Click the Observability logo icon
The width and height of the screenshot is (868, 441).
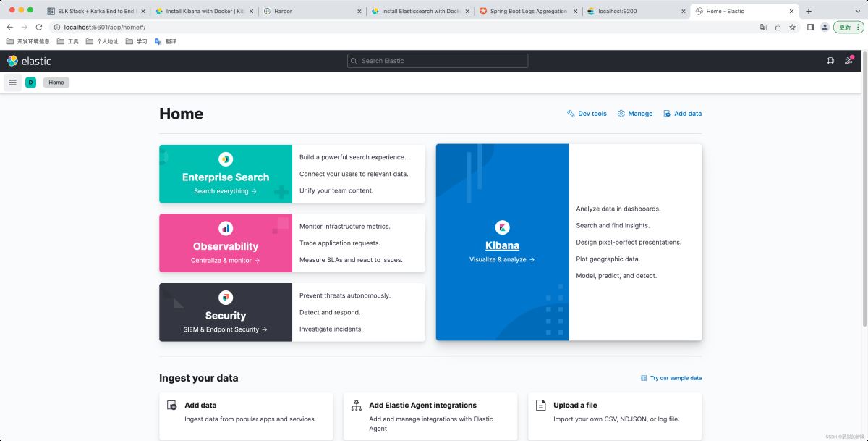tap(226, 228)
